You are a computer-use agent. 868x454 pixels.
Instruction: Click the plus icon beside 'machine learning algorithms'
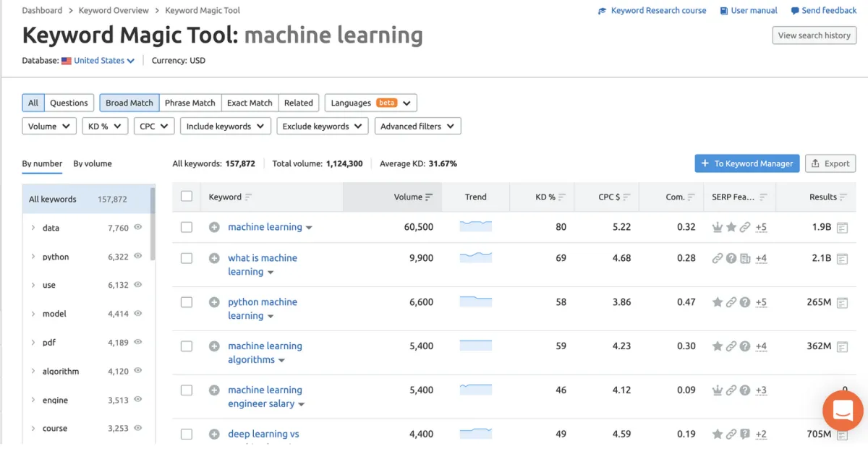(x=214, y=346)
